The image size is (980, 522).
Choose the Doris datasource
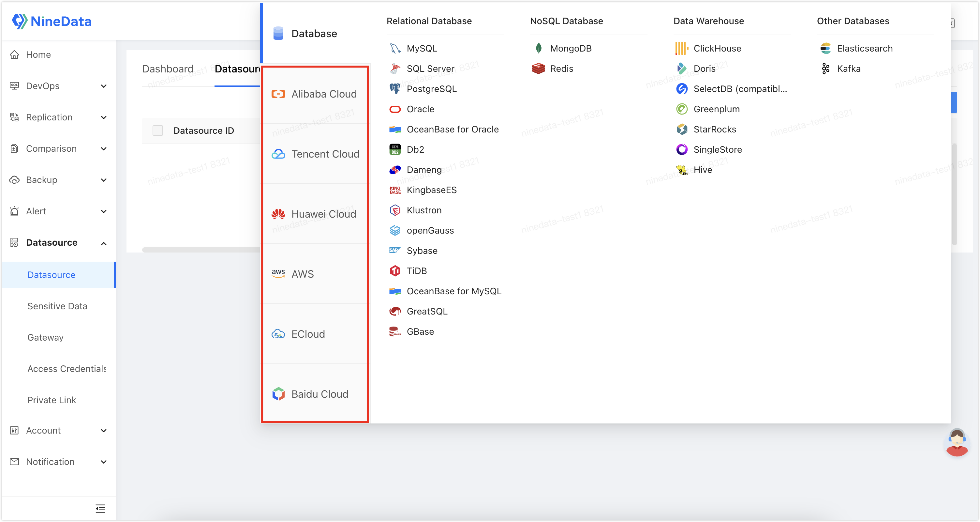pos(696,69)
